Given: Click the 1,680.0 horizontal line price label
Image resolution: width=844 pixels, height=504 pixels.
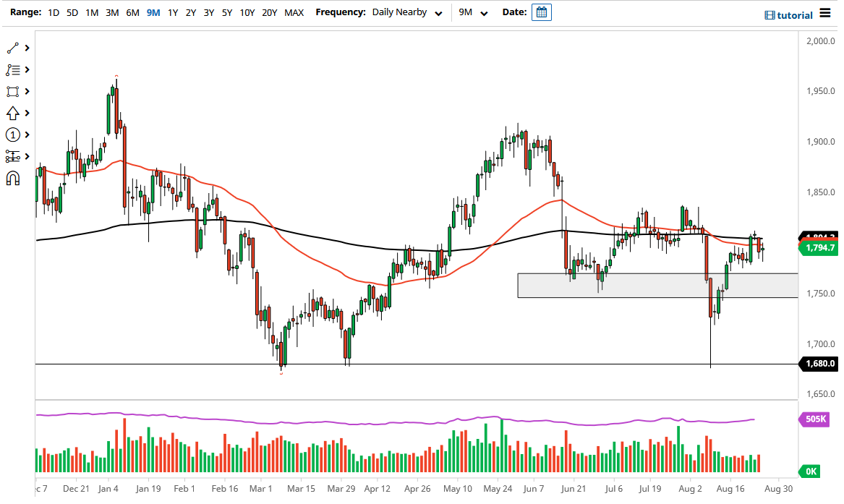Looking at the screenshot, I should [x=820, y=364].
